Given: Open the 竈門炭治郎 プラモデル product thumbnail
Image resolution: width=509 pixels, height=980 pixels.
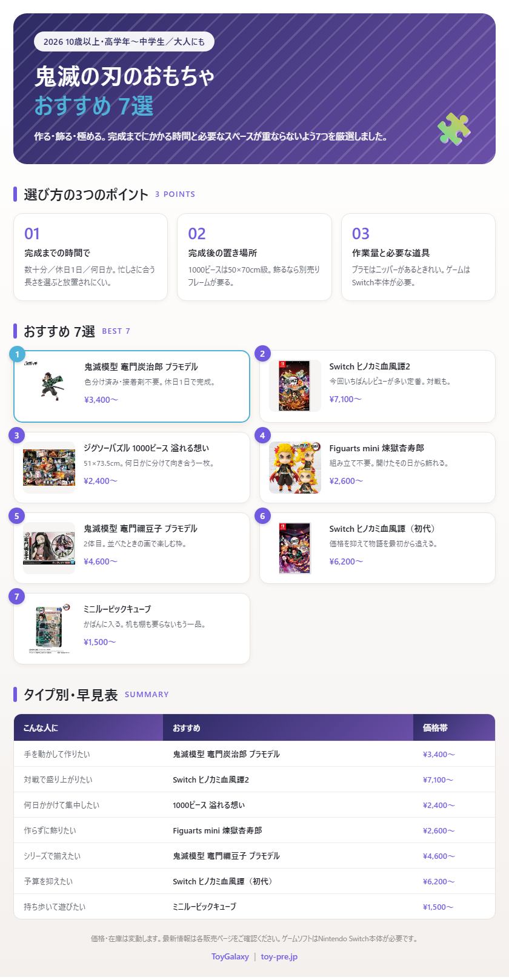Looking at the screenshot, I should [50, 386].
